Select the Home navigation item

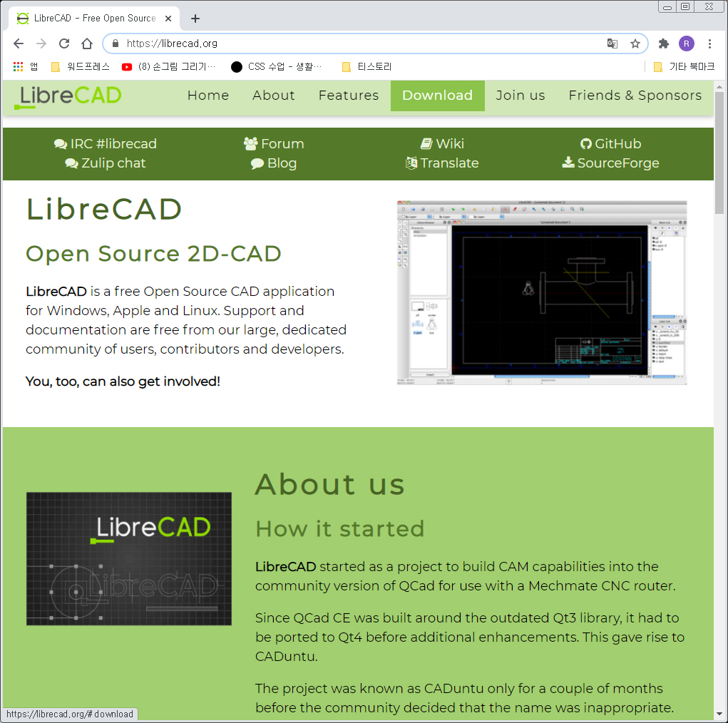208,96
